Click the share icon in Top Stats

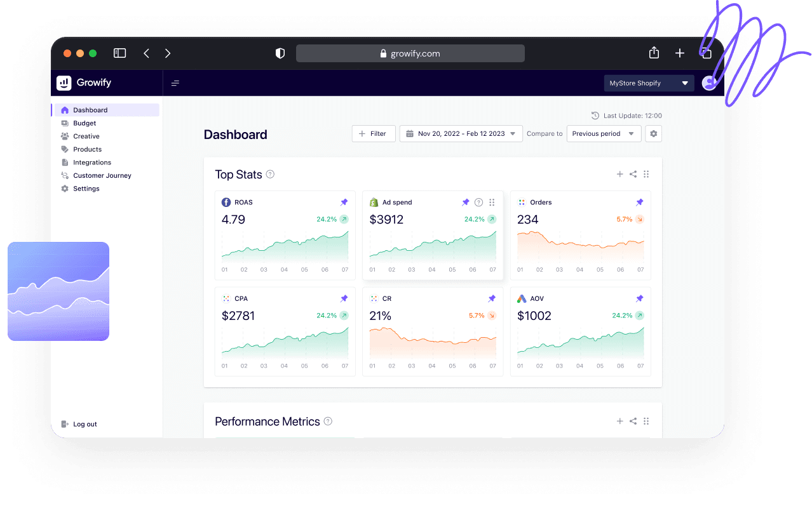(633, 175)
